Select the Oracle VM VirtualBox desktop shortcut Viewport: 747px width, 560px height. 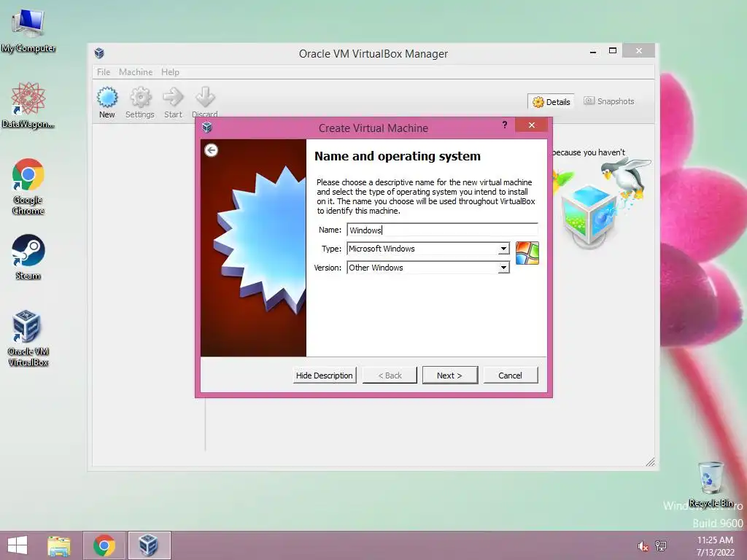pos(28,338)
